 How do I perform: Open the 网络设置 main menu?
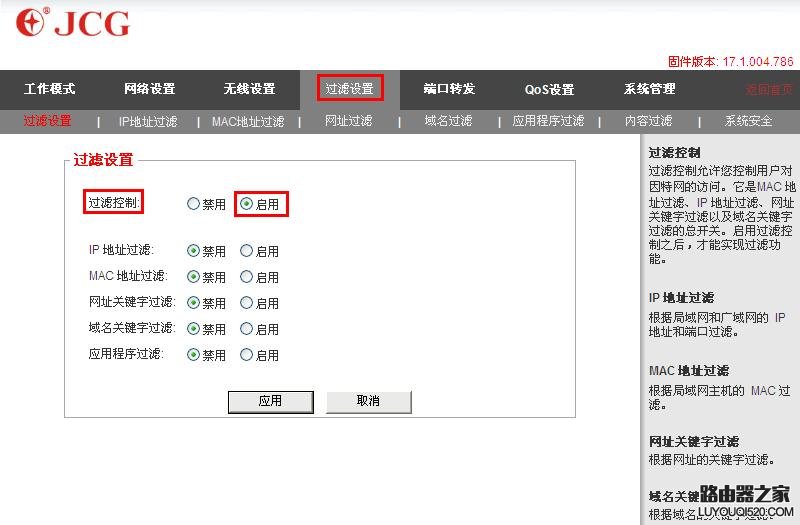pyautogui.click(x=149, y=89)
